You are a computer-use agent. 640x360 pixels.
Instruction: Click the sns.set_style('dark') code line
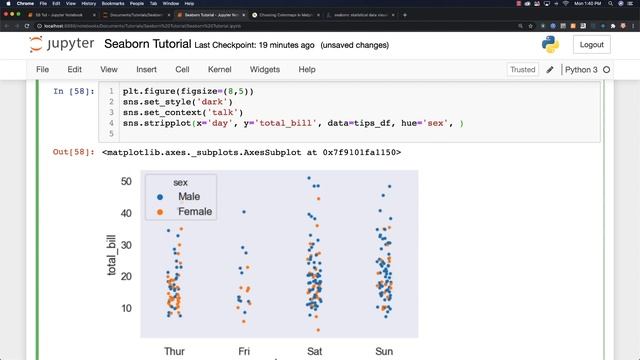click(178, 102)
